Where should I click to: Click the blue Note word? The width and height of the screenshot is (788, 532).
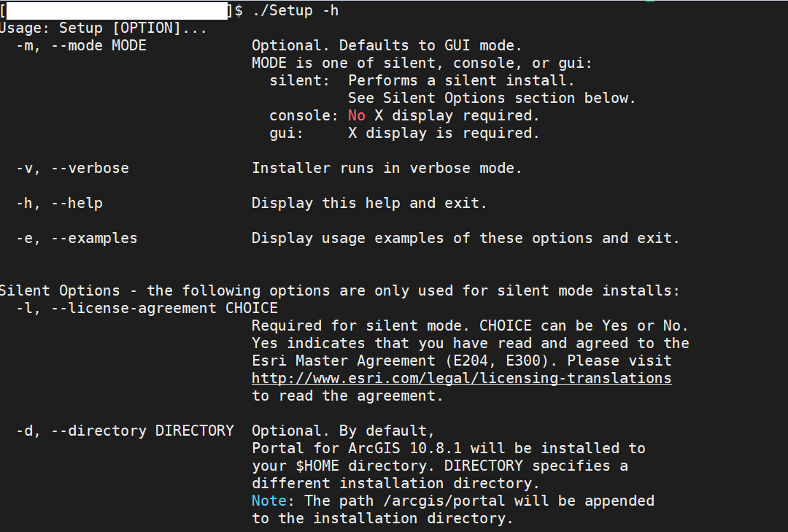[269, 501]
